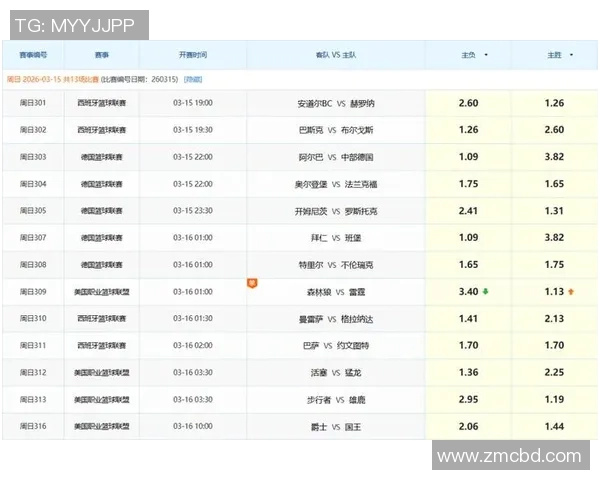Screen dimensions: 600x480
Task: Click the 森林狼 VS 雷霆 matchup
Action: pyautogui.click(x=336, y=292)
